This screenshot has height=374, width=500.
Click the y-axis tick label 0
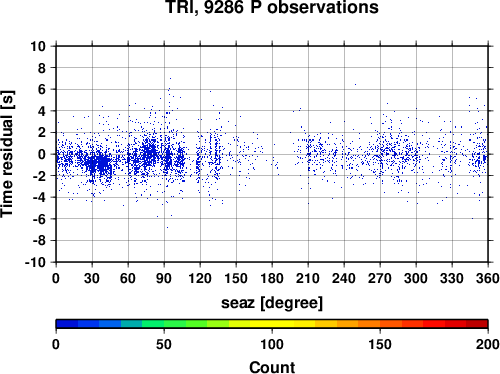42,154
